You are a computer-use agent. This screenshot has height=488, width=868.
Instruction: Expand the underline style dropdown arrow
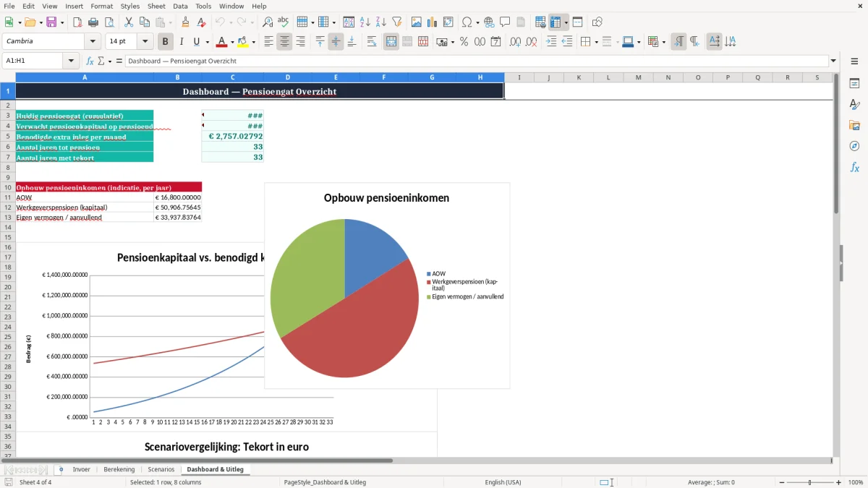pos(207,42)
